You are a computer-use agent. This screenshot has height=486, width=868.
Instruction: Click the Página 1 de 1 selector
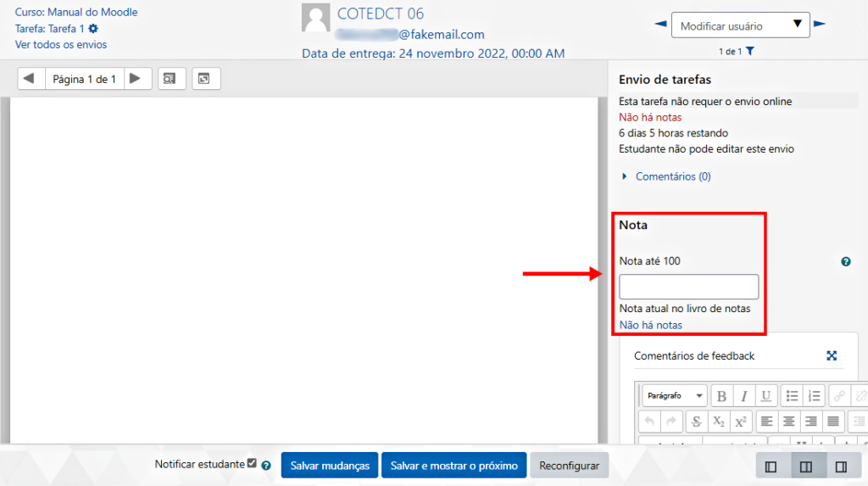click(84, 79)
